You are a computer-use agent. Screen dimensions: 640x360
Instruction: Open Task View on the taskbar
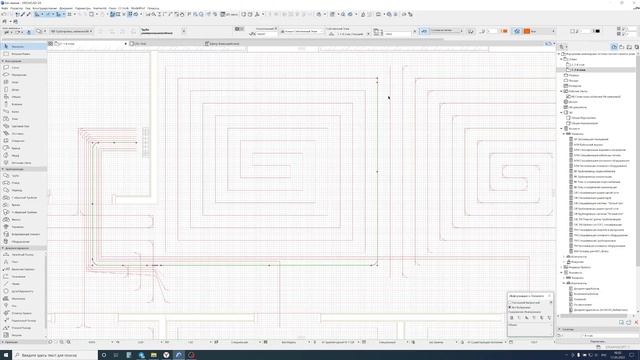pos(116,355)
